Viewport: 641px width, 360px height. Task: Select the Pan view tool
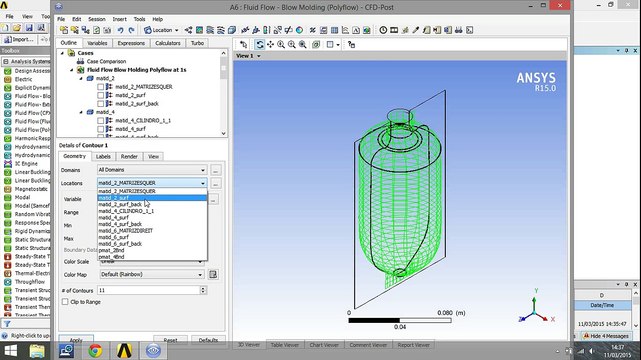(x=270, y=45)
